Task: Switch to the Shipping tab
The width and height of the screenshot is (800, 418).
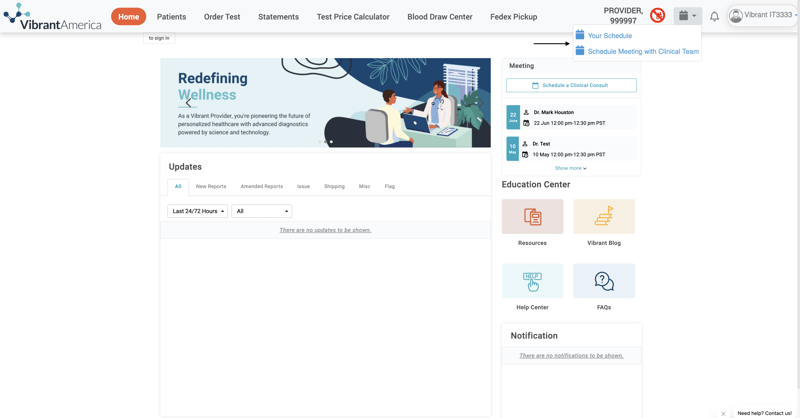Action: pos(334,187)
